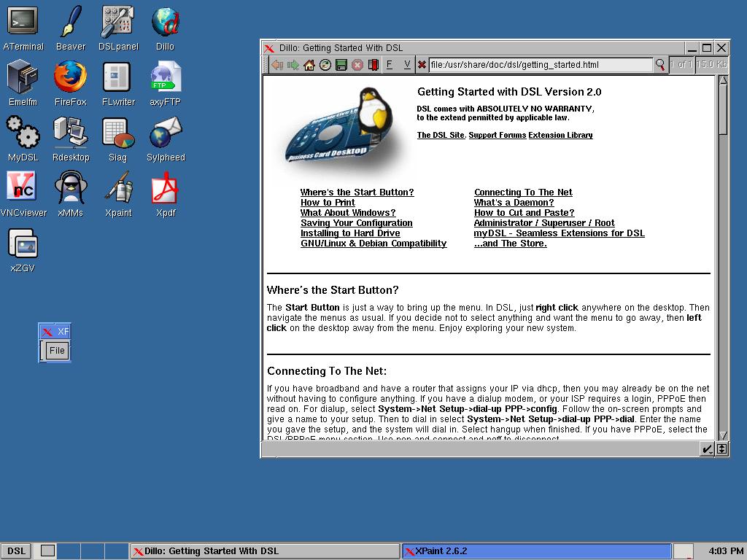This screenshot has height=560, width=747.
Task: Stop loading with the red stop icon
Action: pyautogui.click(x=357, y=65)
